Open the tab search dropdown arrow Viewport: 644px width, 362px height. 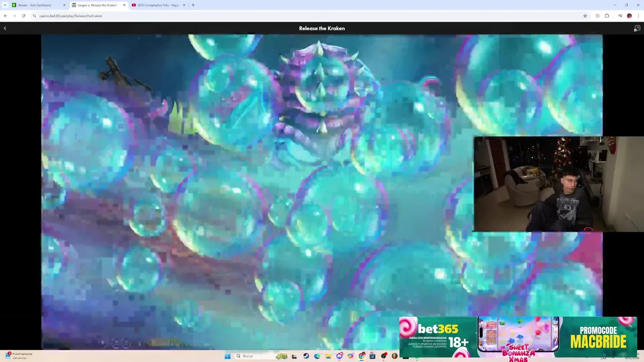pyautogui.click(x=5, y=5)
